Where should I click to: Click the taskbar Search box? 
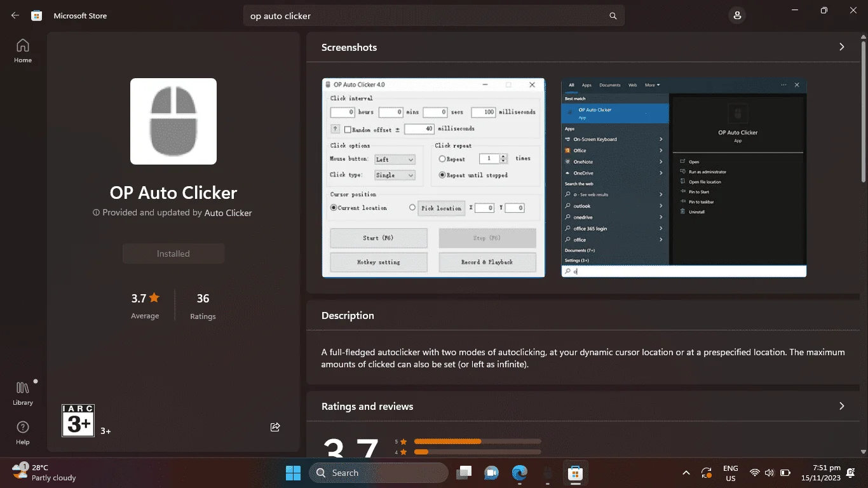[379, 473]
